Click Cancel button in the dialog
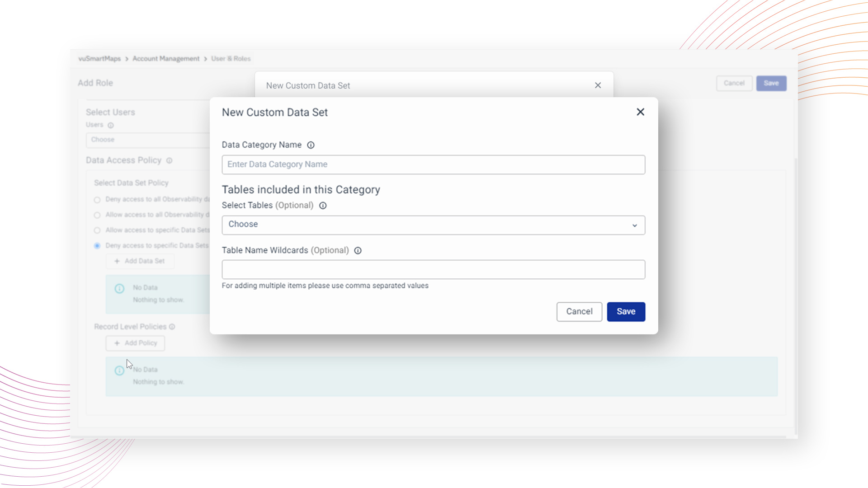Screen dimensions: 868x488 pyautogui.click(x=579, y=312)
